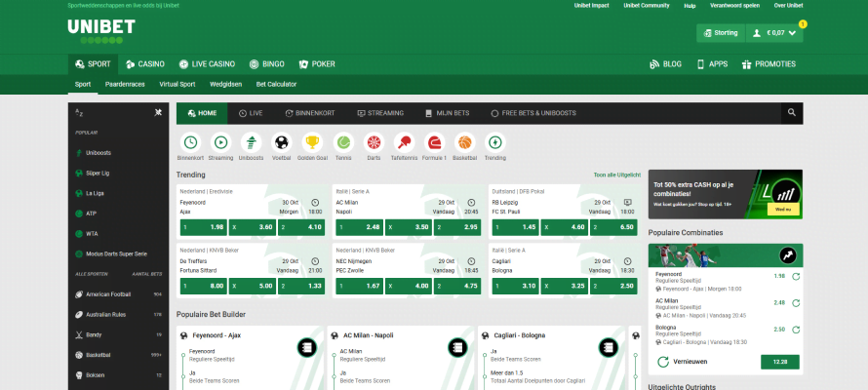Image resolution: width=868 pixels, height=390 pixels.
Task: Expand the account balance € 0,07 dropdown
Action: [774, 33]
